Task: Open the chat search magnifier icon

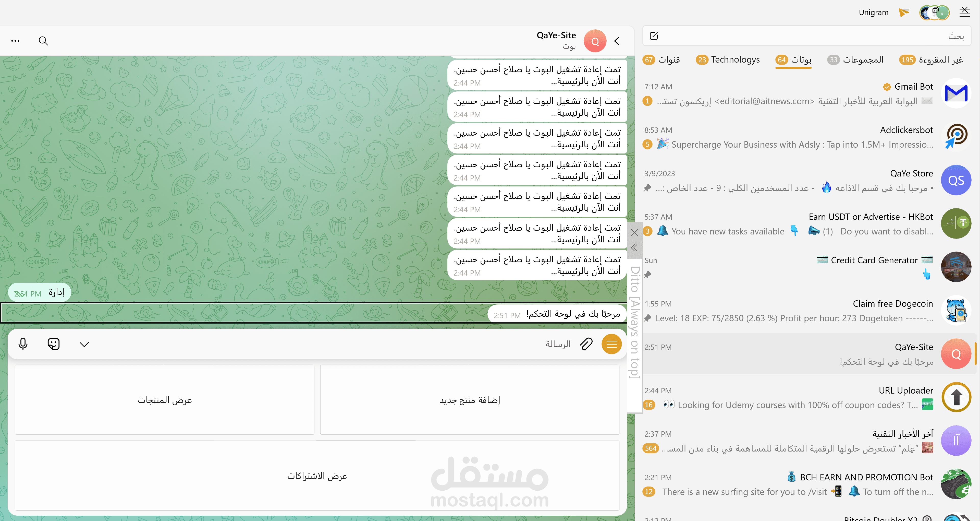Action: pos(43,41)
